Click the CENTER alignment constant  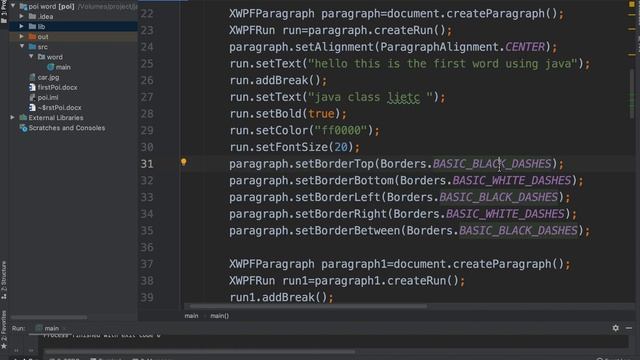pos(525,47)
